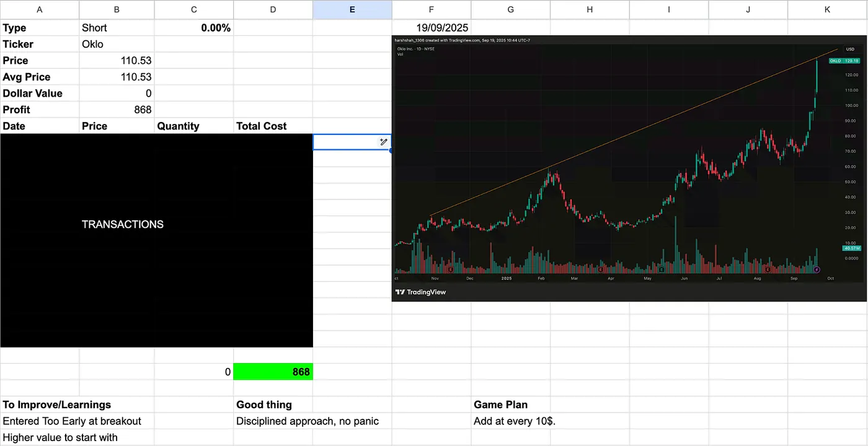This screenshot has width=868, height=446.
Task: Select the green 868 total cell
Action: 273,372
